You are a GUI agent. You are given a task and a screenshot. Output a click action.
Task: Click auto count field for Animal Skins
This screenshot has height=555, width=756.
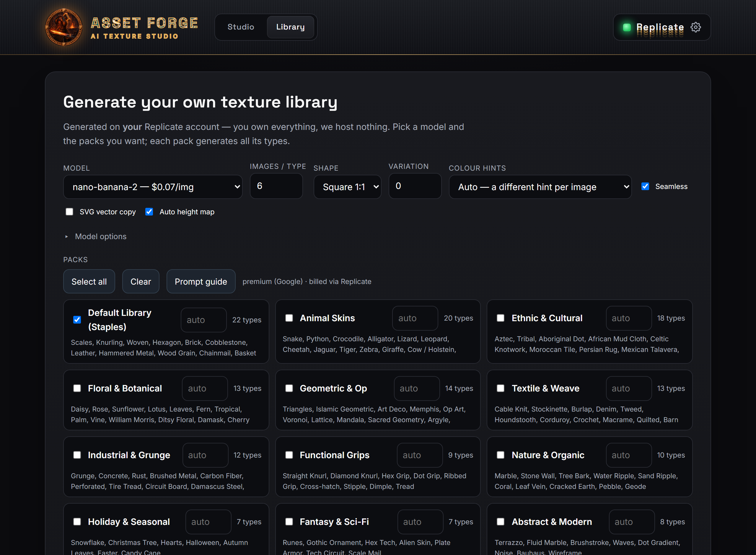(415, 318)
